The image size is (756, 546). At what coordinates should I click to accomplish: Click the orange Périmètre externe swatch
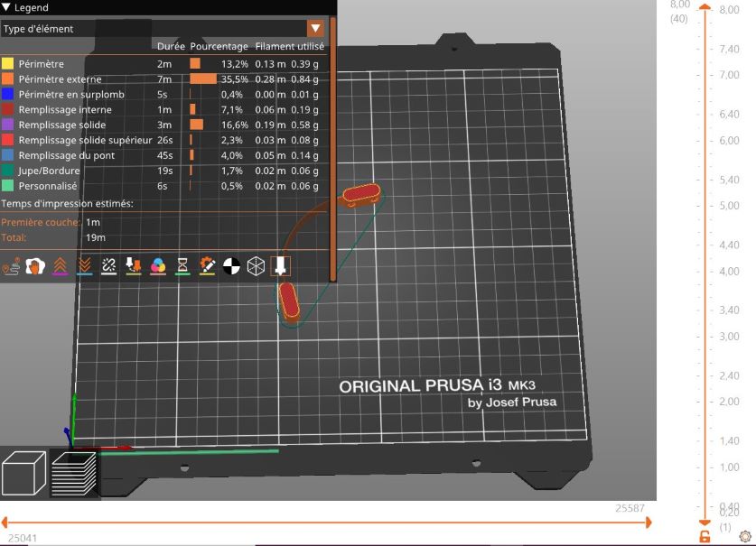point(7,79)
